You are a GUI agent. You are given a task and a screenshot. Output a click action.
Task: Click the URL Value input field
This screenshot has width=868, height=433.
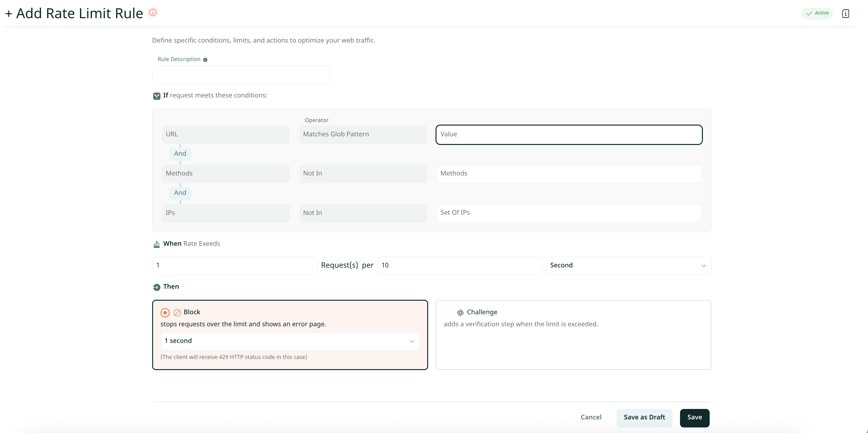[569, 134]
